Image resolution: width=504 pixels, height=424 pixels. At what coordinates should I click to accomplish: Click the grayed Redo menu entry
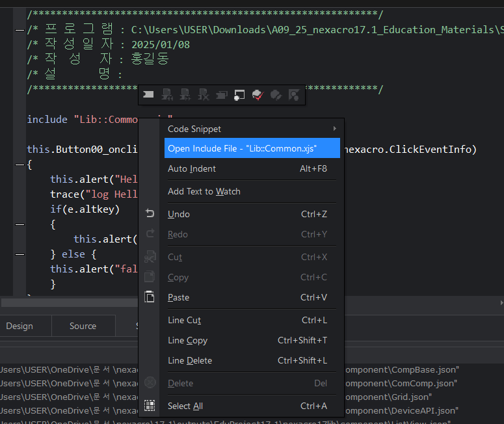(252, 234)
